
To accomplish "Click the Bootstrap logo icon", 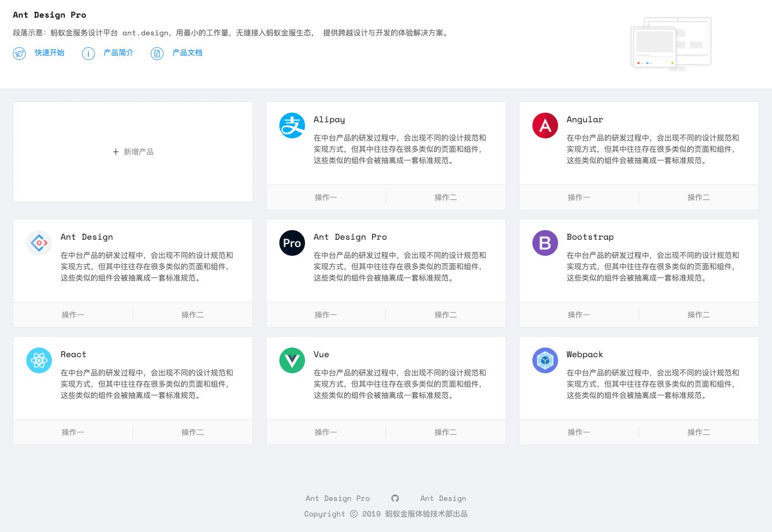I will pos(545,243).
